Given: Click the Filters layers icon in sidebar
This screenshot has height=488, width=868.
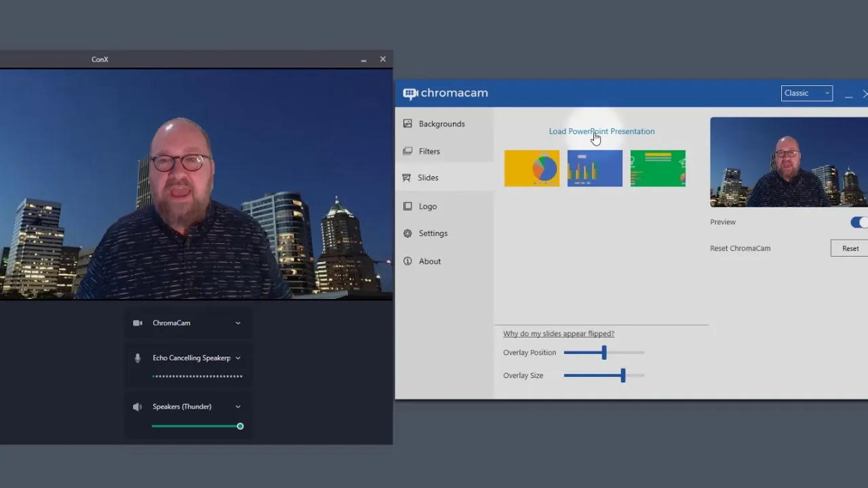Looking at the screenshot, I should 408,151.
